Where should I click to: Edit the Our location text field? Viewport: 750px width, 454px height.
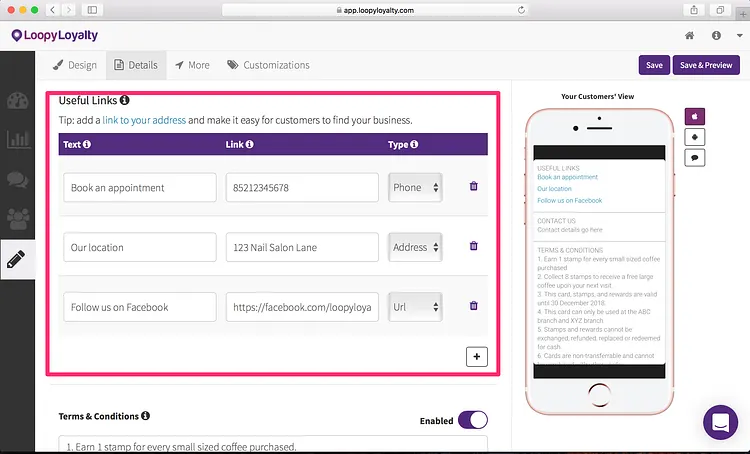click(140, 247)
